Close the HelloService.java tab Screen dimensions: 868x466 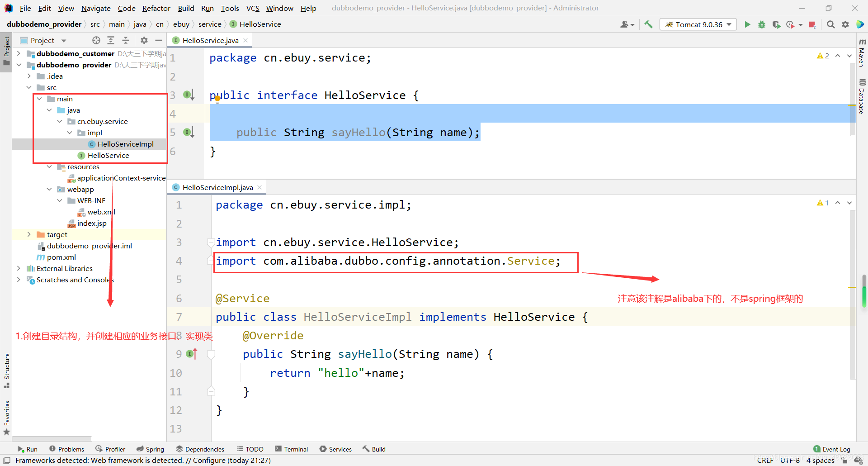tap(245, 40)
